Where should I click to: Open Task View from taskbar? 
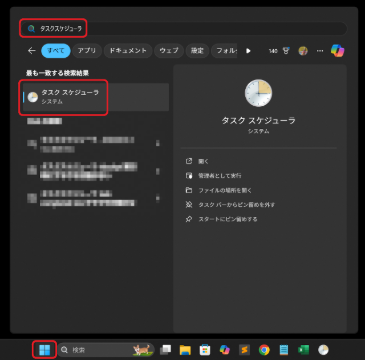pos(165,350)
